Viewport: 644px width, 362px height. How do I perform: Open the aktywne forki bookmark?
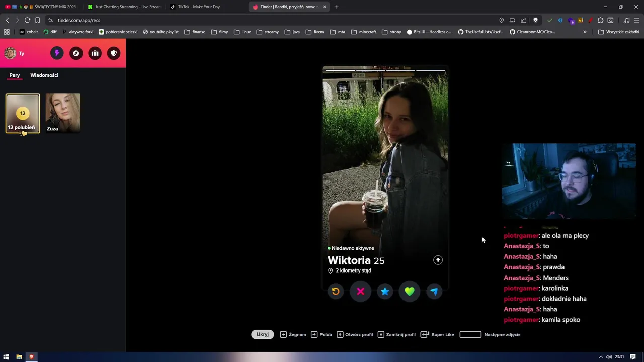click(x=77, y=32)
